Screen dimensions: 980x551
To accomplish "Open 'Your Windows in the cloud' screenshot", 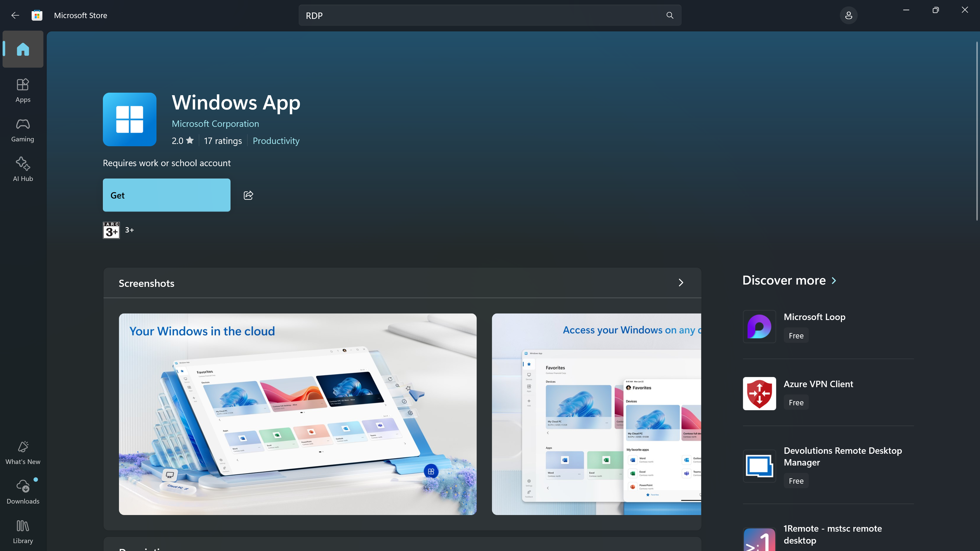I will 297,414.
